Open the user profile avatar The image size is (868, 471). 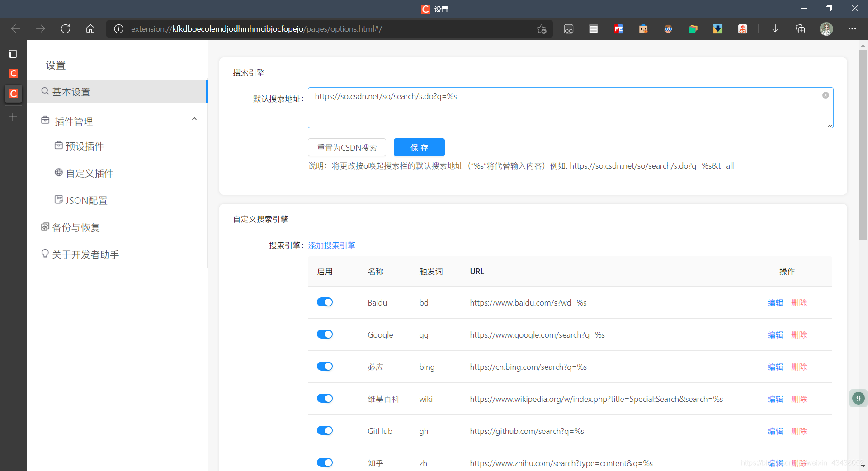click(x=826, y=29)
